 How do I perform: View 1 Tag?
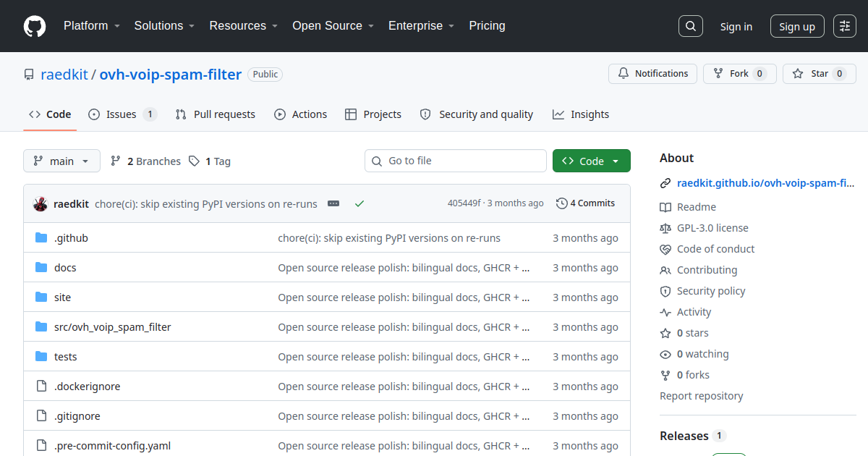[210, 161]
